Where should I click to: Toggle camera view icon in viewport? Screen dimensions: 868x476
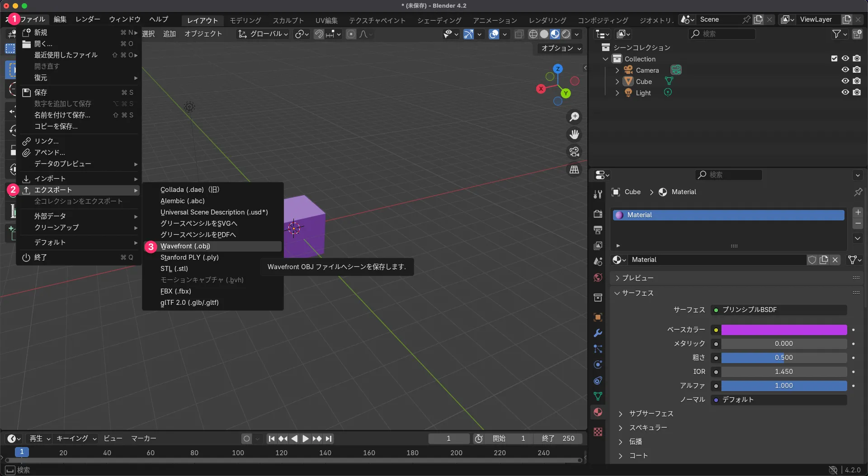tap(574, 152)
